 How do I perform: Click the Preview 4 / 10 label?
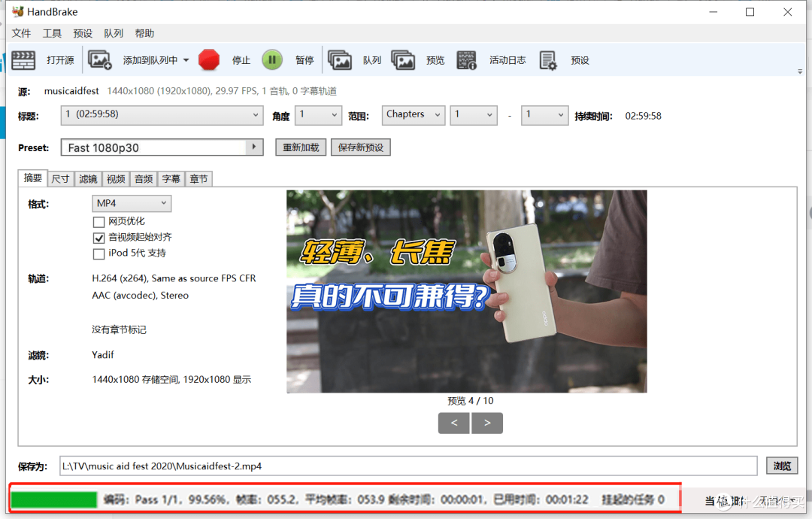pos(470,400)
